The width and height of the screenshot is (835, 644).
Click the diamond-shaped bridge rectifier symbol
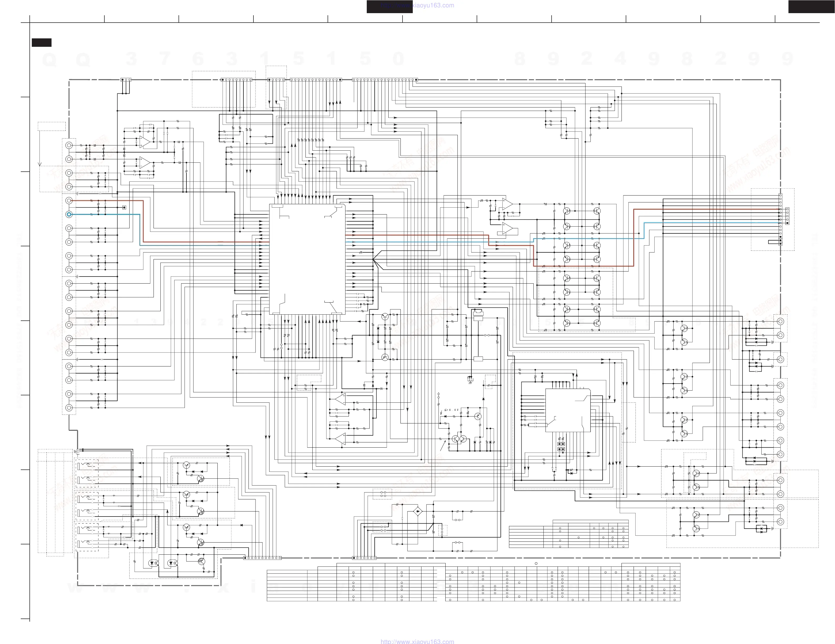point(417,511)
